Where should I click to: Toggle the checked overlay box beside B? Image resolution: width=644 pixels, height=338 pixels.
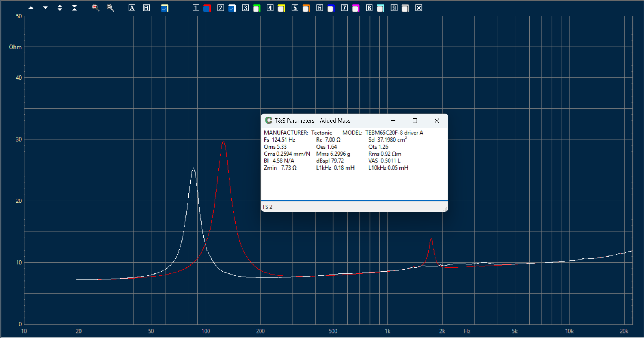165,8
